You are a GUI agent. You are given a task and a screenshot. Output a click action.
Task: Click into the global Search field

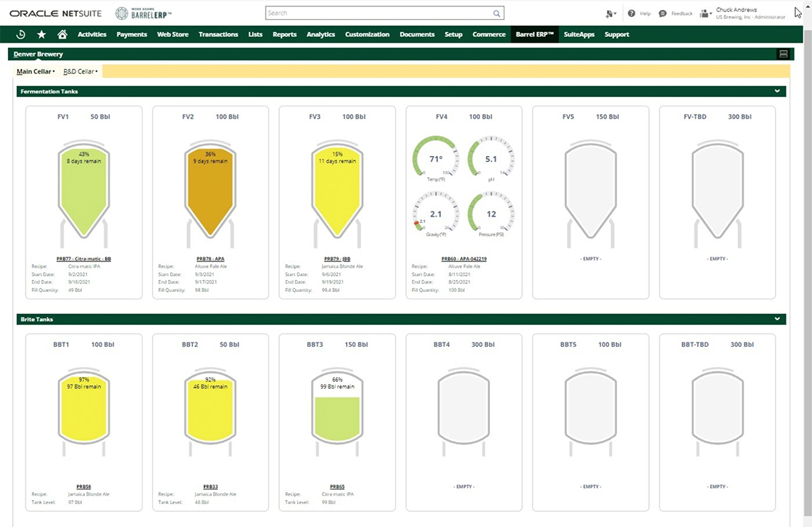[378, 13]
